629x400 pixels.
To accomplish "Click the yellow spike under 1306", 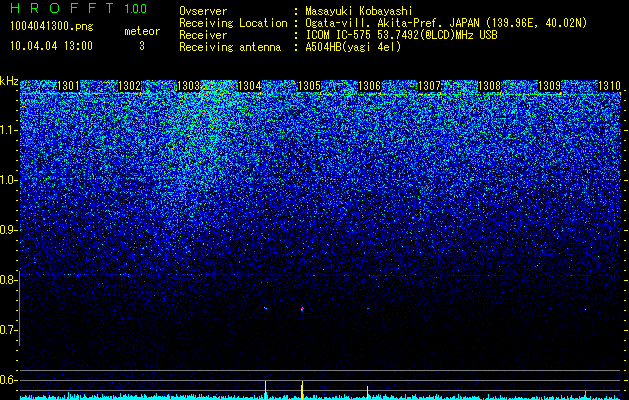I will tap(367, 392).
